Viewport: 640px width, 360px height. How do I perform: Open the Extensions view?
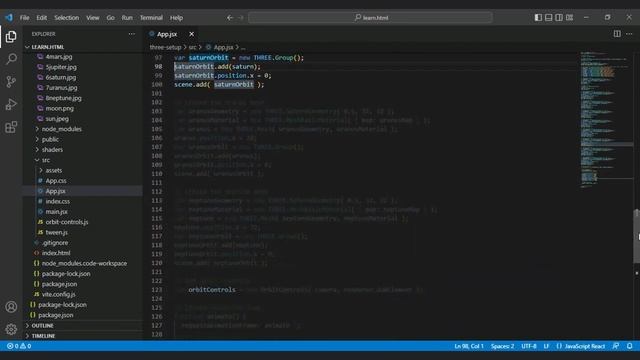(11, 127)
